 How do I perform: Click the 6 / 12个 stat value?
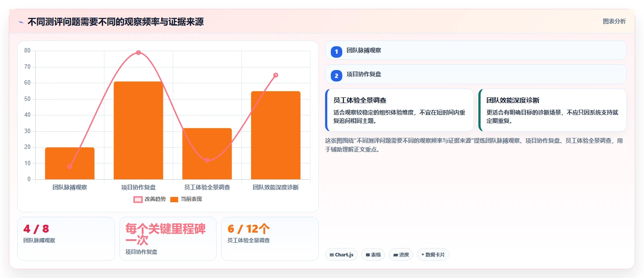[x=248, y=229]
